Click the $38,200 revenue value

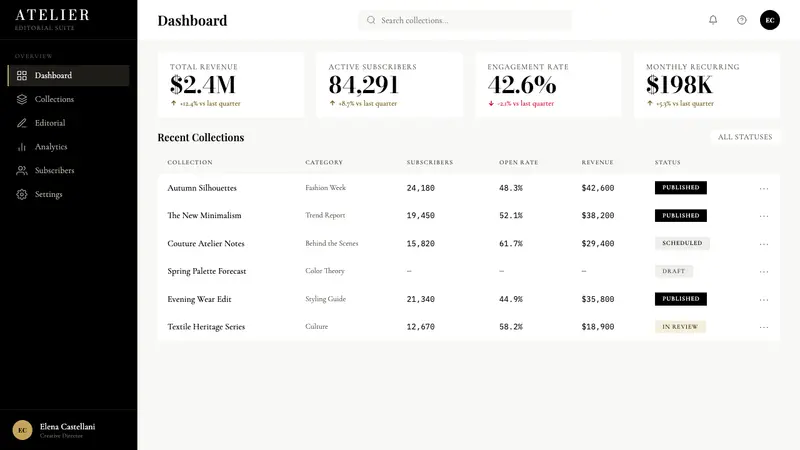[x=598, y=216]
